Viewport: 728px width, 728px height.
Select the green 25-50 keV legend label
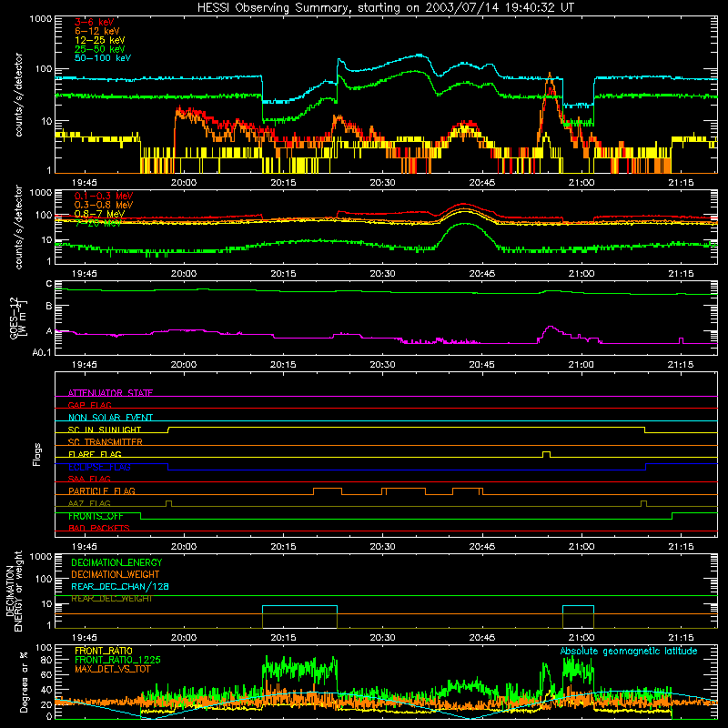coord(99,49)
